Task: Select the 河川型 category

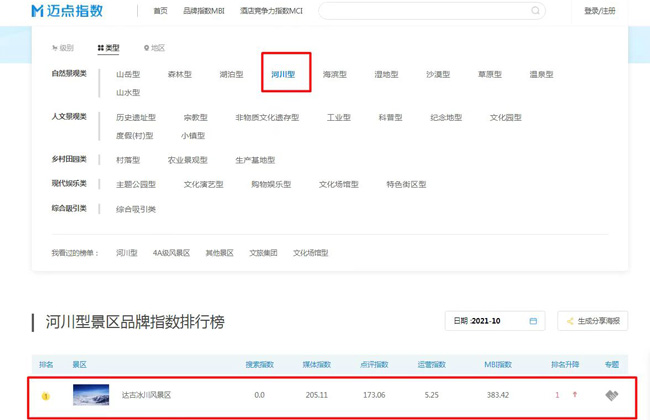Action: point(283,74)
